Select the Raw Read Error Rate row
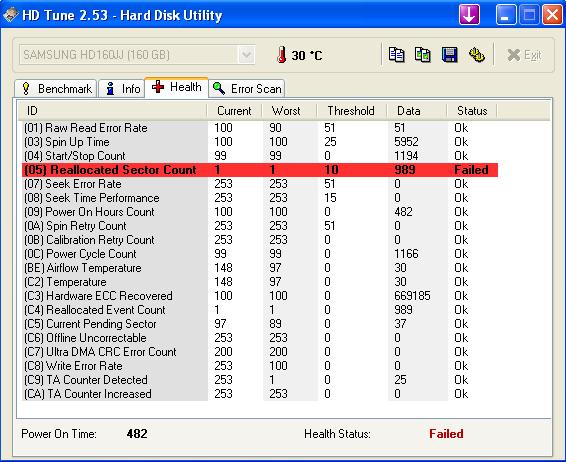The image size is (566, 462). point(260,128)
